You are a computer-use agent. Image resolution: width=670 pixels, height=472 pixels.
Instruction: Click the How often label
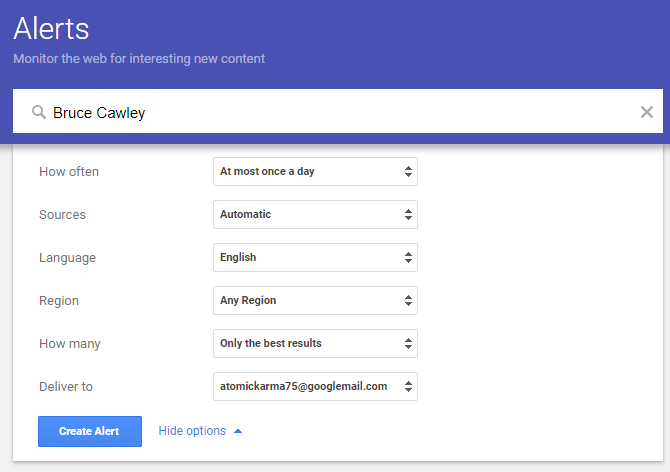[69, 172]
